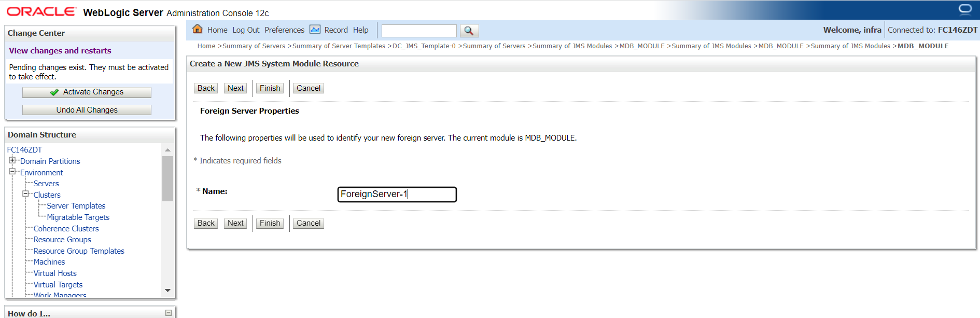The width and height of the screenshot is (980, 318).
Task: Open View changes and restarts link
Action: coord(60,50)
